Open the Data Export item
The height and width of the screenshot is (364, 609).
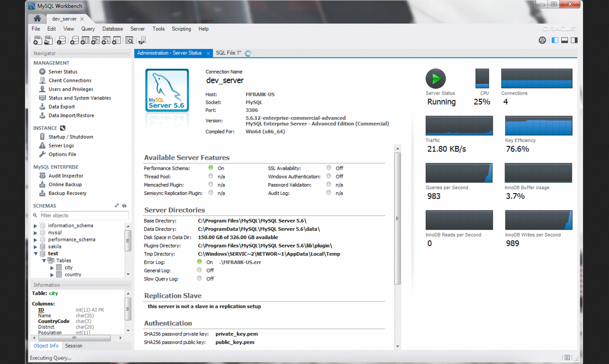pos(62,107)
